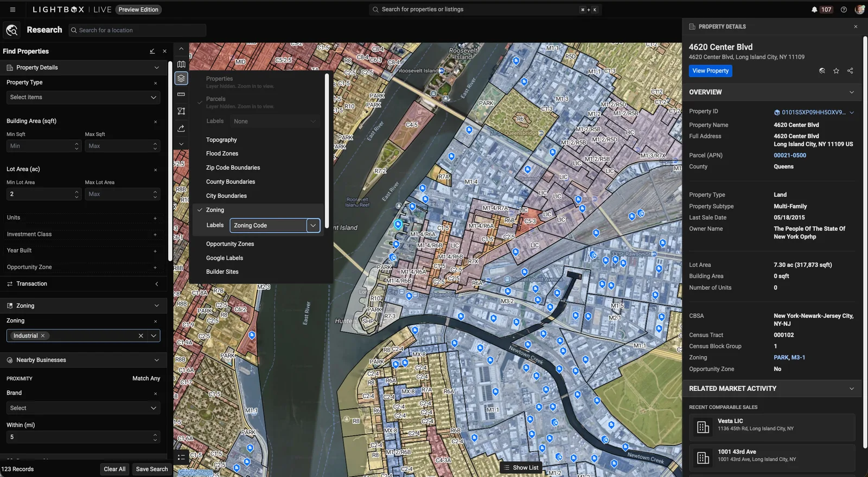This screenshot has width=868, height=477.
Task: Collapse the Related Market Activity section
Action: (851, 389)
